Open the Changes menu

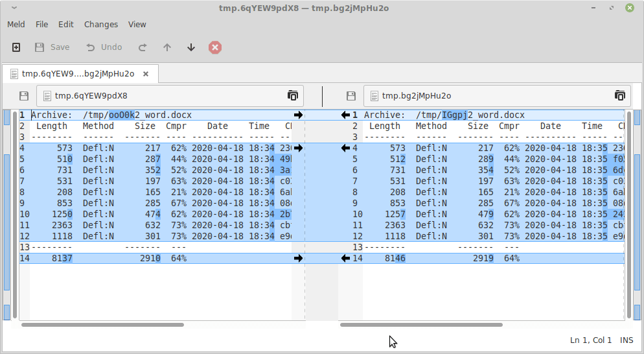coord(101,24)
